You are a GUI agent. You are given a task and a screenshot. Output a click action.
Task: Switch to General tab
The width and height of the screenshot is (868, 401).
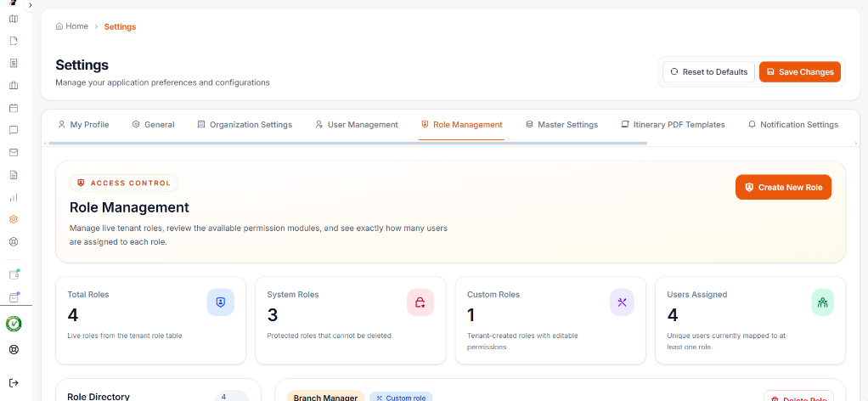coord(154,125)
